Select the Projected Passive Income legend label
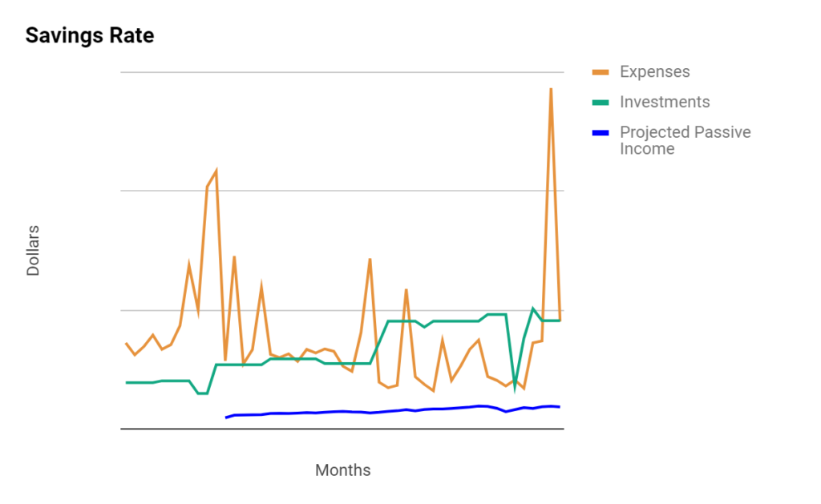Viewport: 821px width, 504px height. (x=685, y=140)
